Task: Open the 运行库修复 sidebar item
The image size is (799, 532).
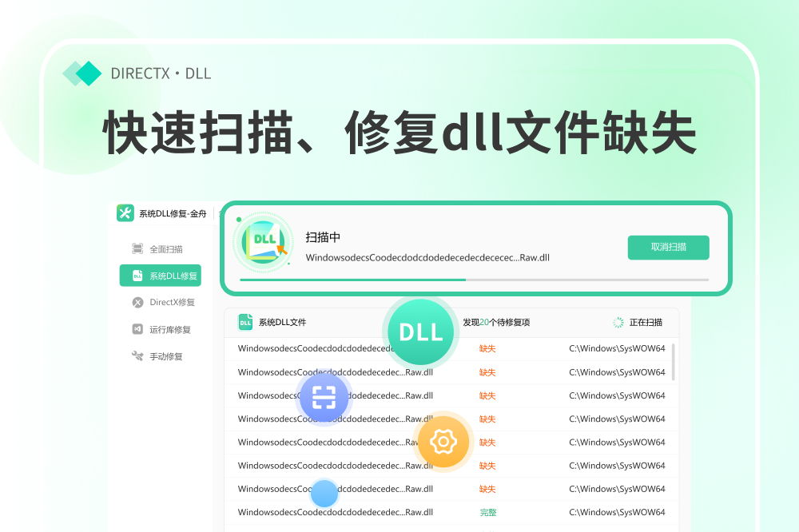Action: click(x=161, y=329)
